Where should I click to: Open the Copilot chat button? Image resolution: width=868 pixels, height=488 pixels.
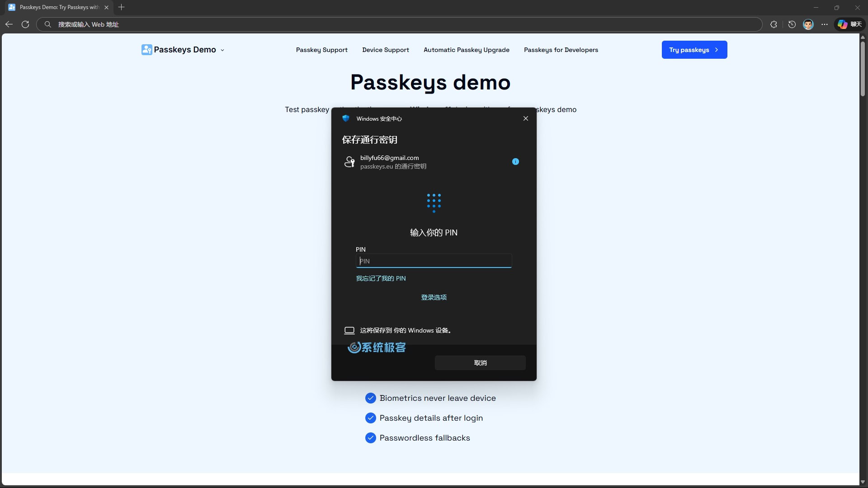[x=849, y=24]
